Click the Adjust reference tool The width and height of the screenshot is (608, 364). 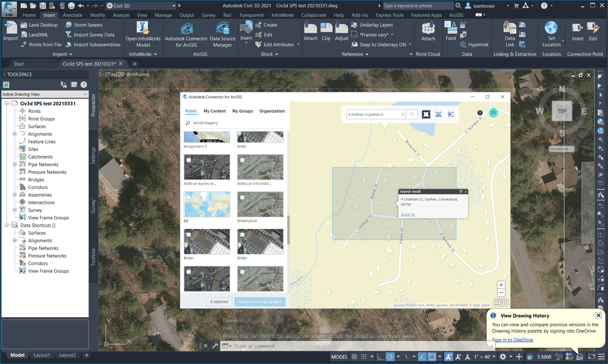(x=342, y=32)
